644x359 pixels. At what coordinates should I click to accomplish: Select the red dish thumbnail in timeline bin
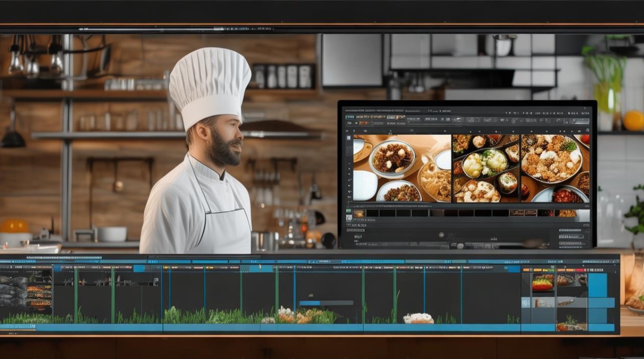[x=542, y=282]
